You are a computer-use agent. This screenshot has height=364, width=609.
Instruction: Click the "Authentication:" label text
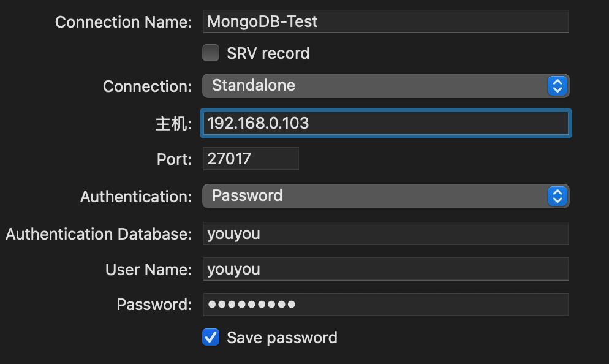136,197
